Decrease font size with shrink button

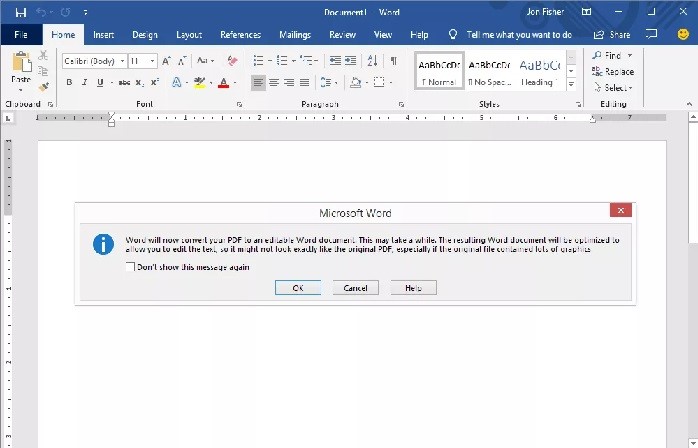pos(182,61)
